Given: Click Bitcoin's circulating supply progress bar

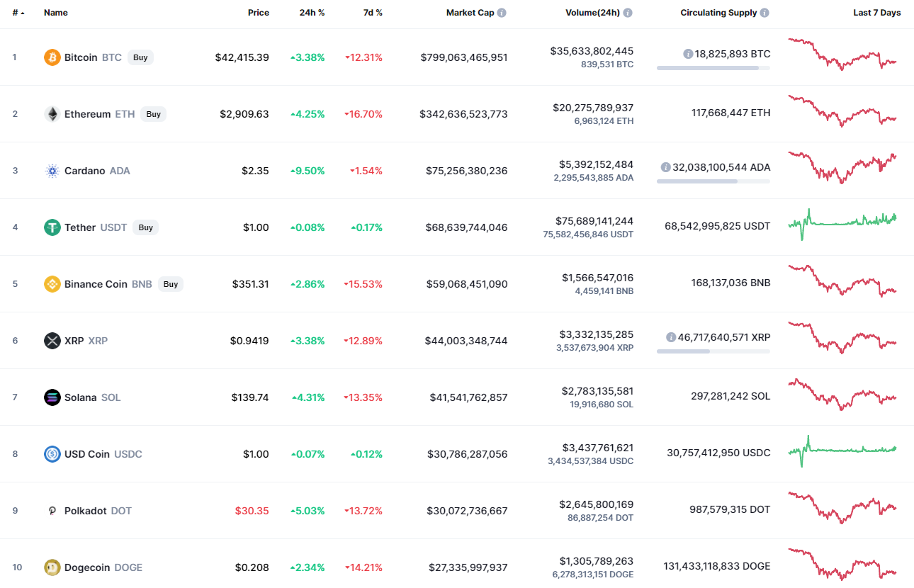Looking at the screenshot, I should point(713,68).
